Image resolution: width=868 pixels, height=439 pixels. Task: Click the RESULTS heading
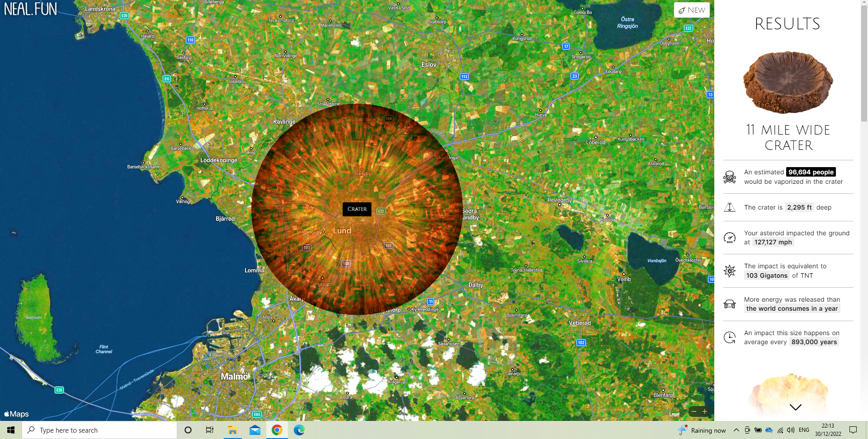coord(788,24)
